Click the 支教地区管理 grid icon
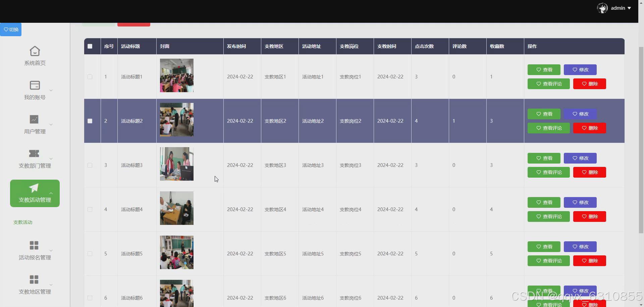Viewport: 644px width, 307px height. 34,280
